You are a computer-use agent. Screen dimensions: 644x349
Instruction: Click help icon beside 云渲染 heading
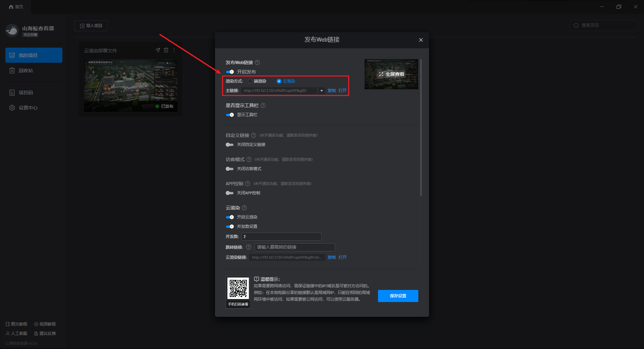tap(244, 208)
